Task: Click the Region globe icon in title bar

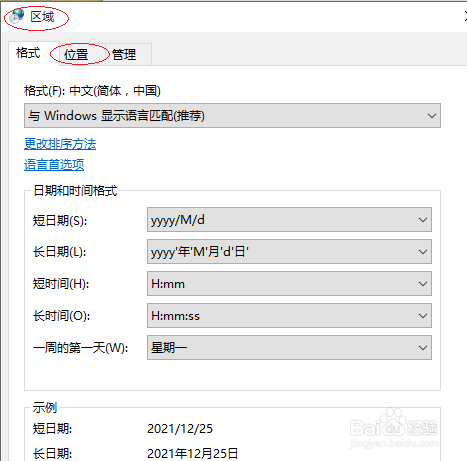Action: [x=17, y=16]
